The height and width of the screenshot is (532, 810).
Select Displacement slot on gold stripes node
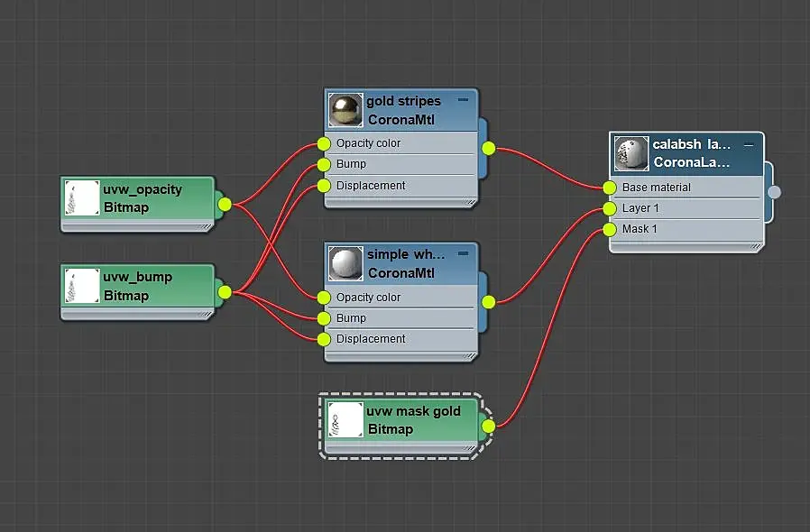pyautogui.click(x=400, y=186)
